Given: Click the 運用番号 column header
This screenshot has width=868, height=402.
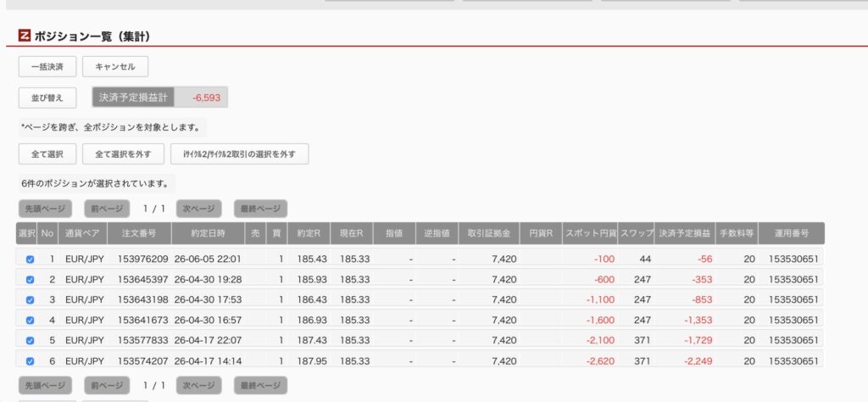Looking at the screenshot, I should [792, 233].
